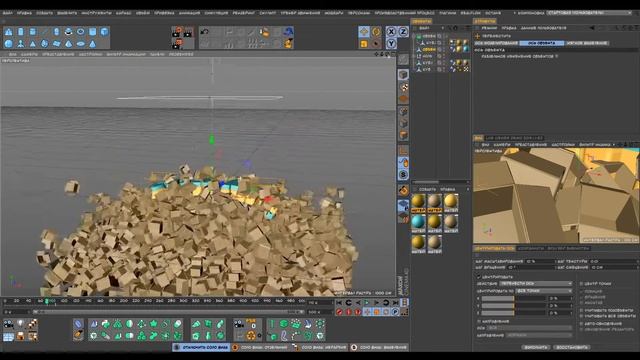
Task: Open the Рендеринг menu
Action: point(244,13)
